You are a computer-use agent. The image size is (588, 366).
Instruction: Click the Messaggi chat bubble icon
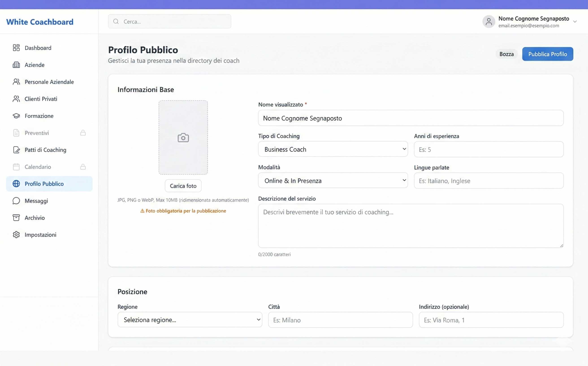click(16, 201)
